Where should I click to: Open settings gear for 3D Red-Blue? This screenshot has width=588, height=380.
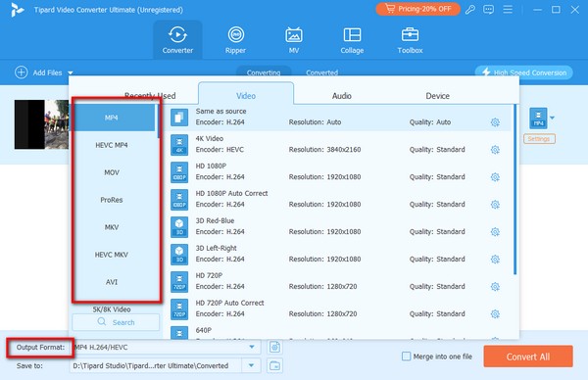(x=495, y=231)
